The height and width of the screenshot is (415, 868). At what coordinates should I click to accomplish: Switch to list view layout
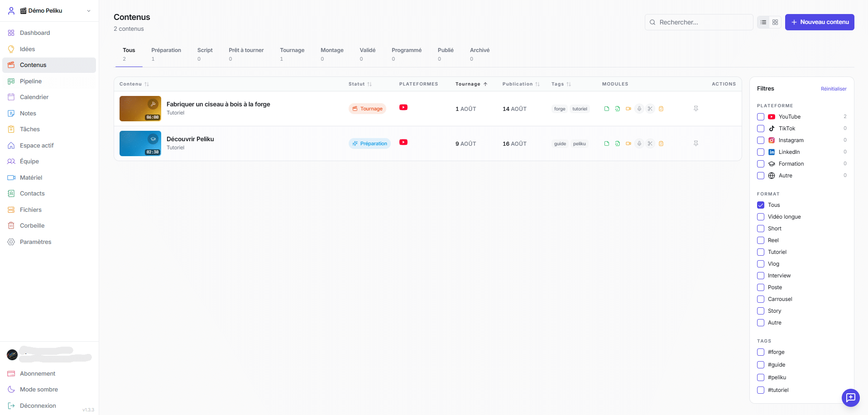[x=763, y=22]
